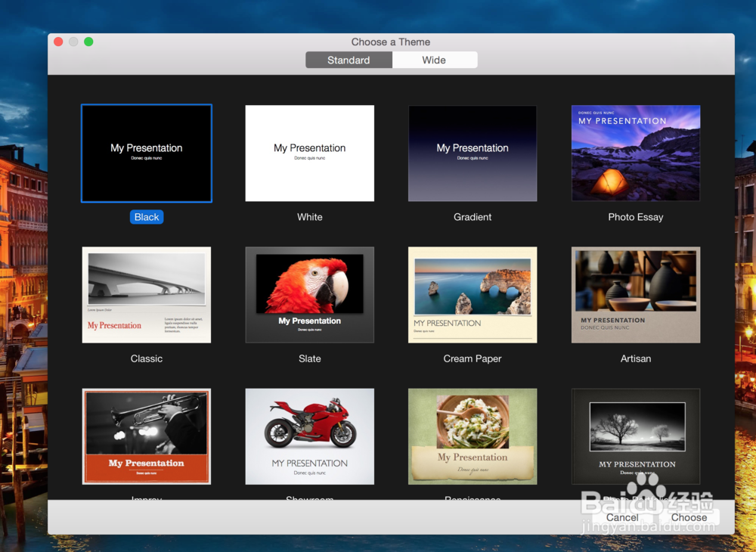
Task: Switch to the Wide tab
Action: point(435,60)
